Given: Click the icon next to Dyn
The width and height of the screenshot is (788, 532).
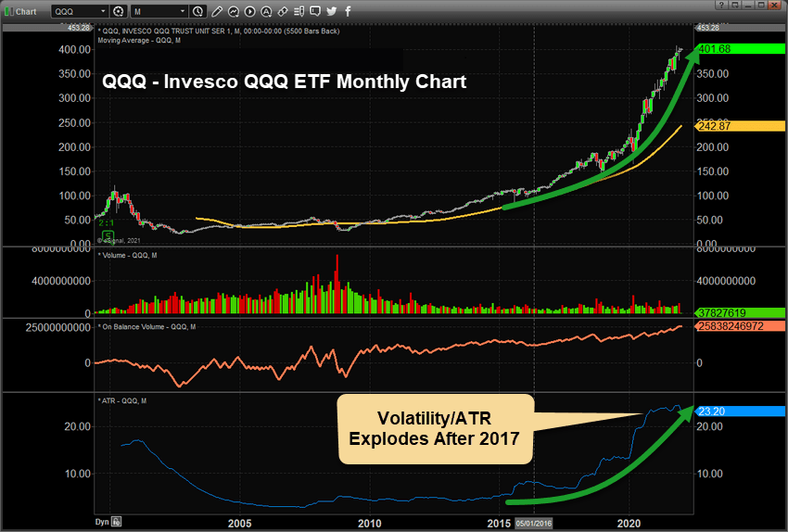Looking at the screenshot, I should (116, 522).
